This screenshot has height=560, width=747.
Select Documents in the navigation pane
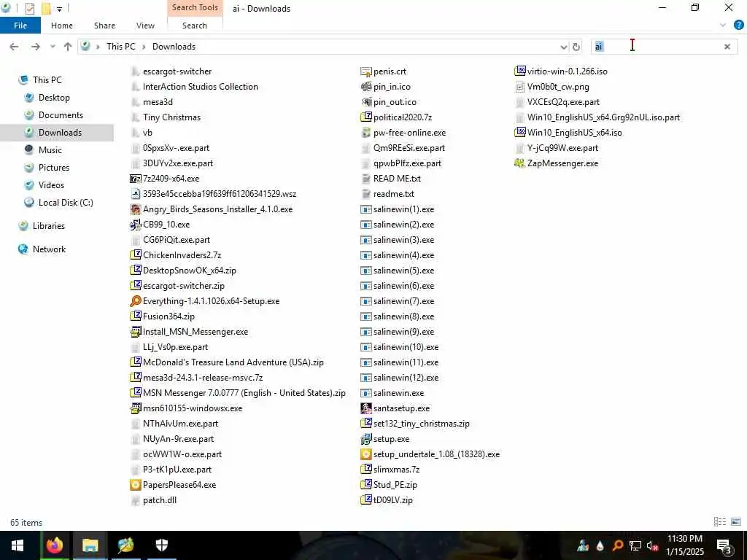point(61,115)
